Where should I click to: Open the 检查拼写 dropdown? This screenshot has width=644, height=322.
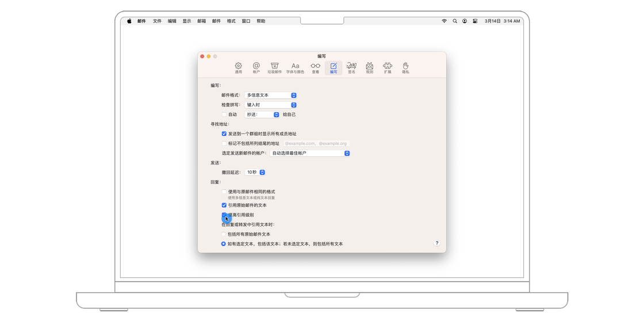(271, 105)
